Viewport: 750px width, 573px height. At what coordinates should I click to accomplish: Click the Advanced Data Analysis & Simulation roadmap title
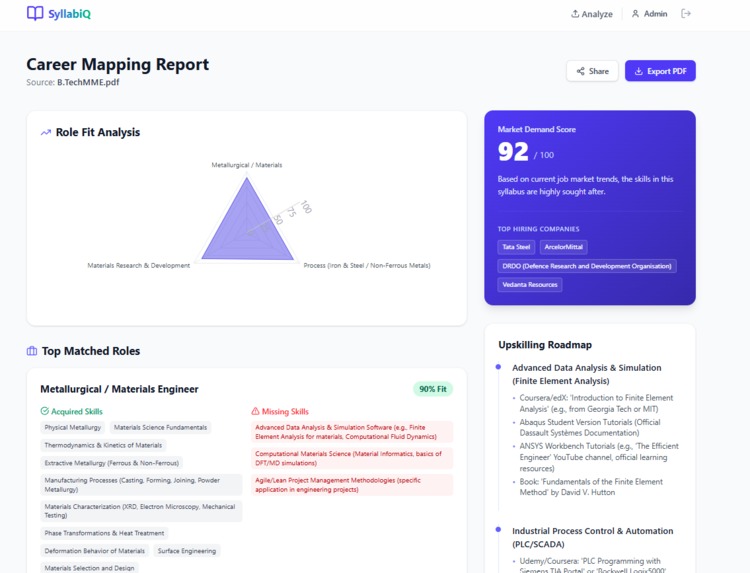[587, 374]
